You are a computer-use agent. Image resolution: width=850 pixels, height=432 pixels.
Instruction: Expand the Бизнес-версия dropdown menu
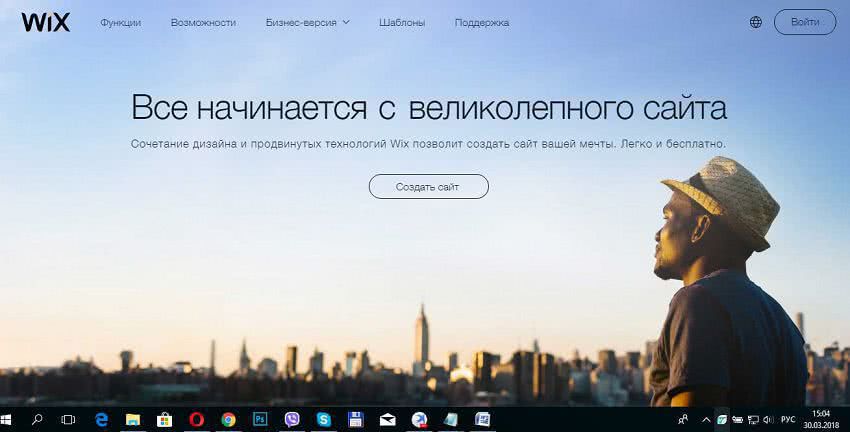click(308, 22)
